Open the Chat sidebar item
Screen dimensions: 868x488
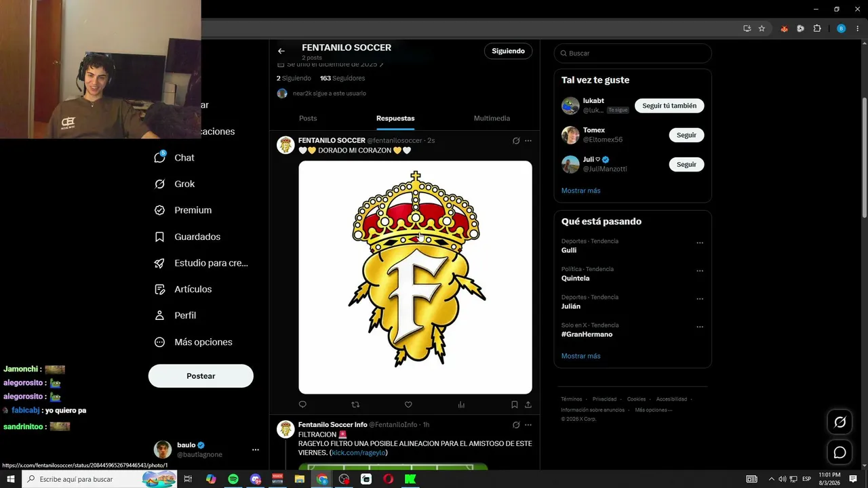click(x=174, y=158)
